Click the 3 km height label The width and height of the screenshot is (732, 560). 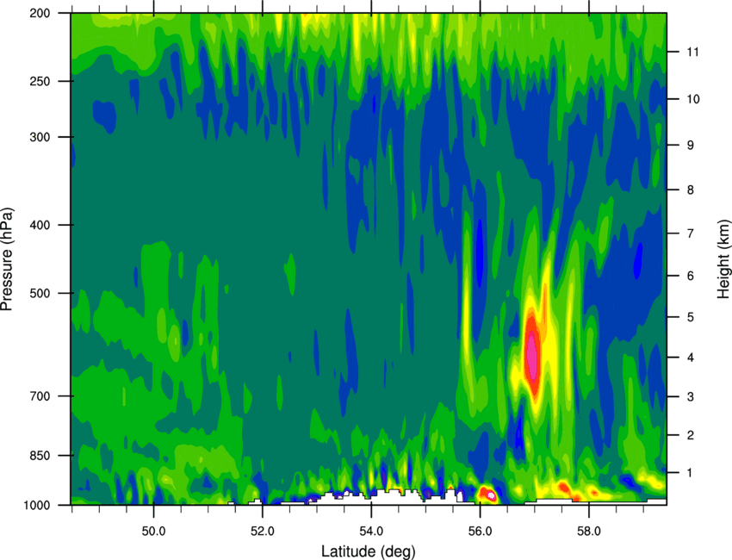[x=691, y=396]
